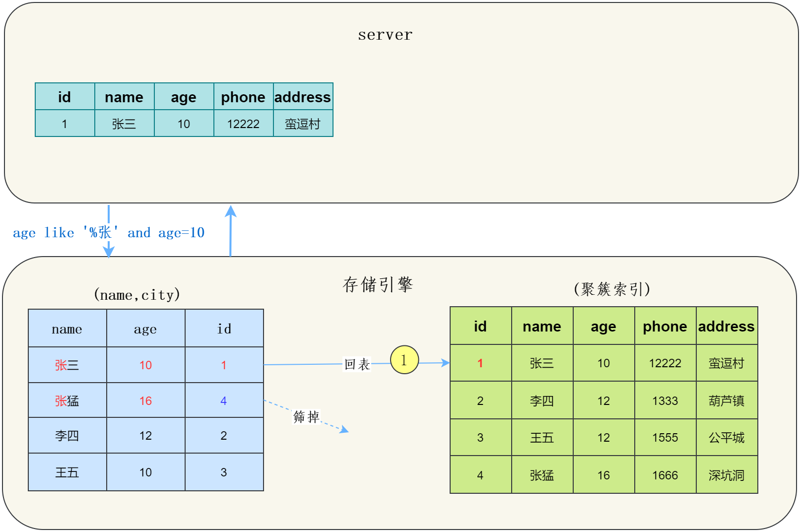Click "王五" in the blue index table
This screenshot has height=532, width=801.
tap(67, 472)
